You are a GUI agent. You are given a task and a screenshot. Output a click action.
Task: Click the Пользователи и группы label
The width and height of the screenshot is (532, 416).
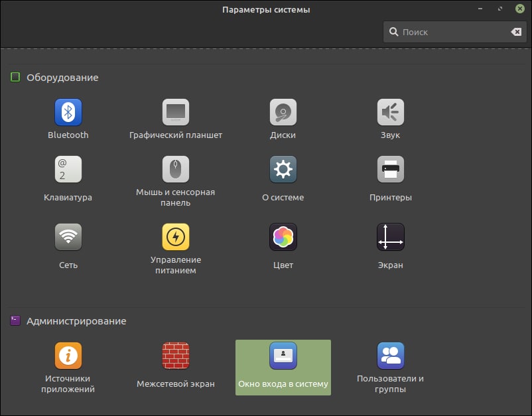tap(391, 383)
